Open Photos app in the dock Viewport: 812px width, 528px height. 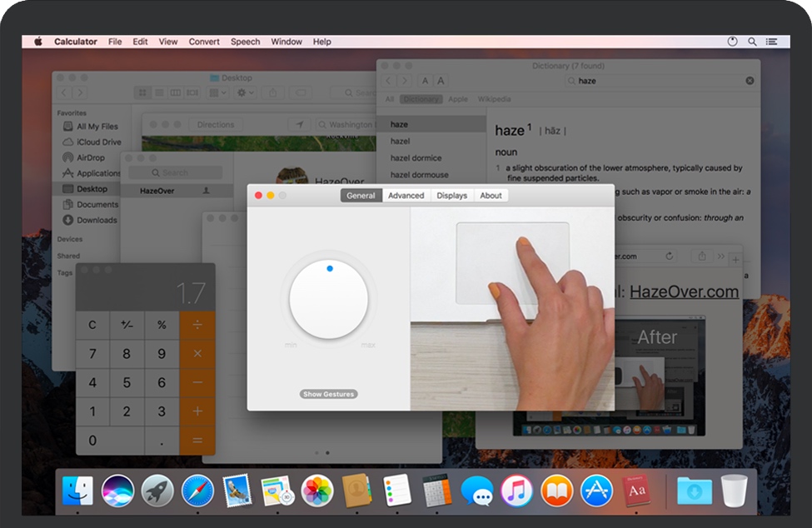pos(317,491)
